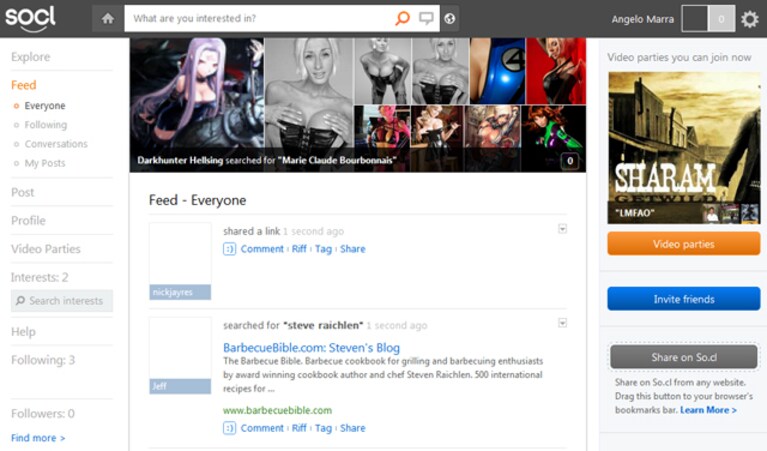
Task: Click Darkhunter Hellsing name on banner
Action: (x=180, y=160)
